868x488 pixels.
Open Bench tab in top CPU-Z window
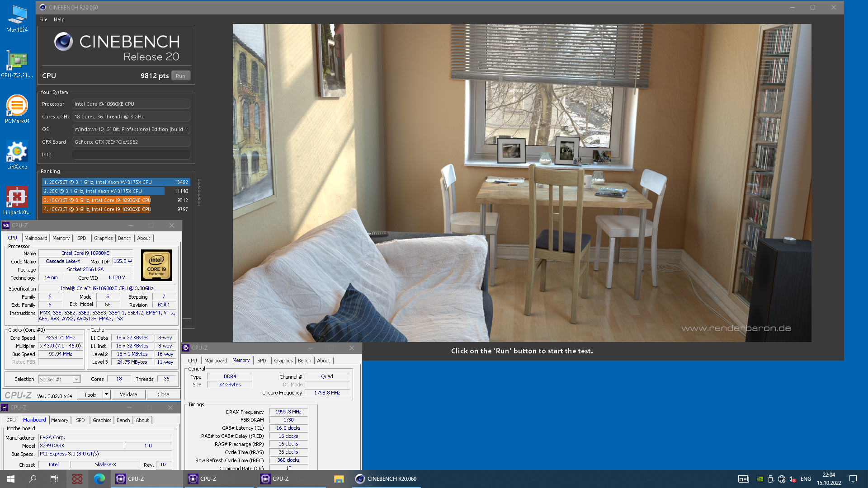click(x=125, y=238)
